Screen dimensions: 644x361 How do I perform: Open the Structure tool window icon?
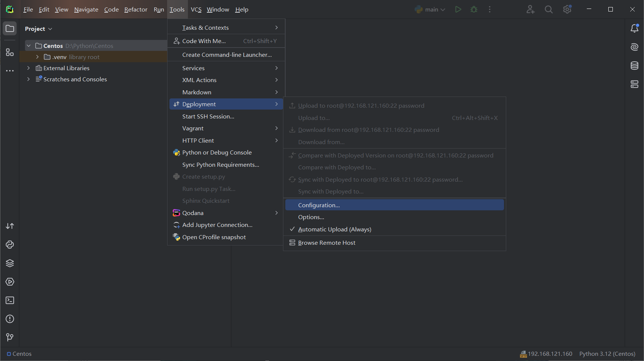click(10, 52)
